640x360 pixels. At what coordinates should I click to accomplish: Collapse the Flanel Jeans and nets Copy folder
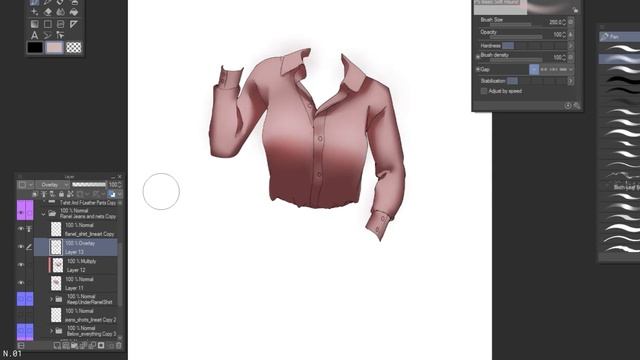(44, 213)
